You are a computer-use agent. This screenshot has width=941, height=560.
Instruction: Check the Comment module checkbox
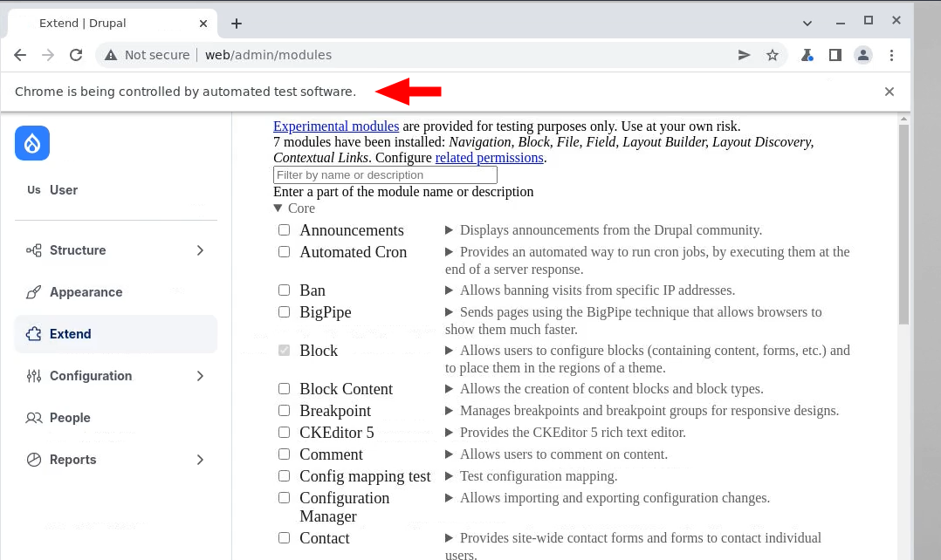point(284,454)
